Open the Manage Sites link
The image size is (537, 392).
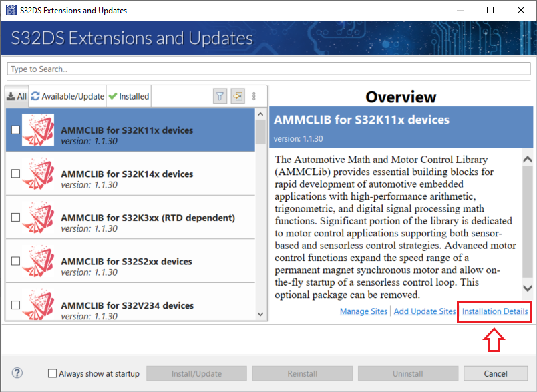363,311
